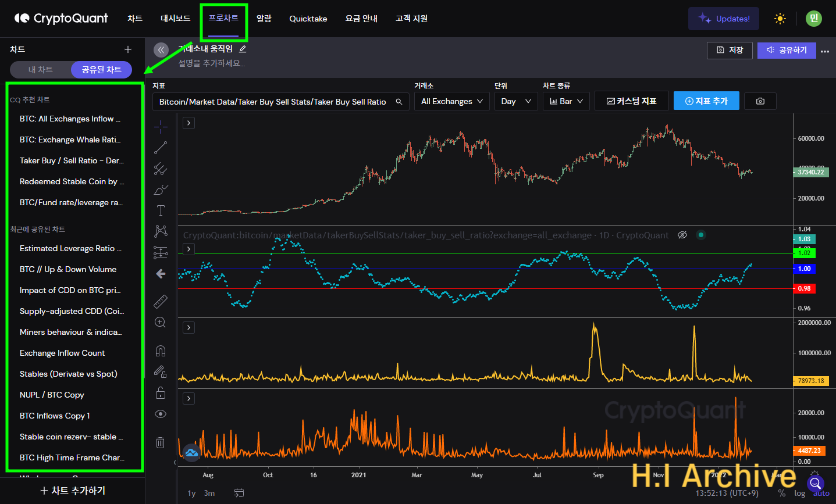Open the All Exchanges dropdown
This screenshot has height=504, width=836.
tap(451, 101)
